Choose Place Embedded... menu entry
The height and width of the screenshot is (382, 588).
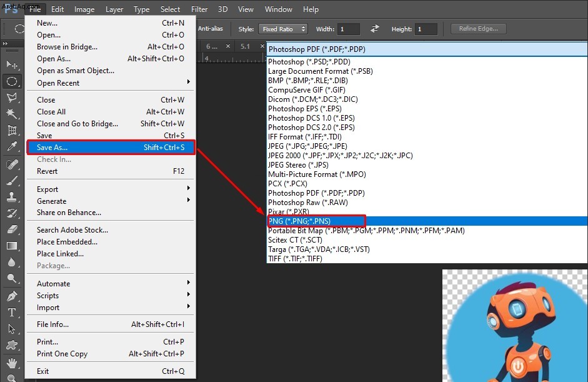111,242
